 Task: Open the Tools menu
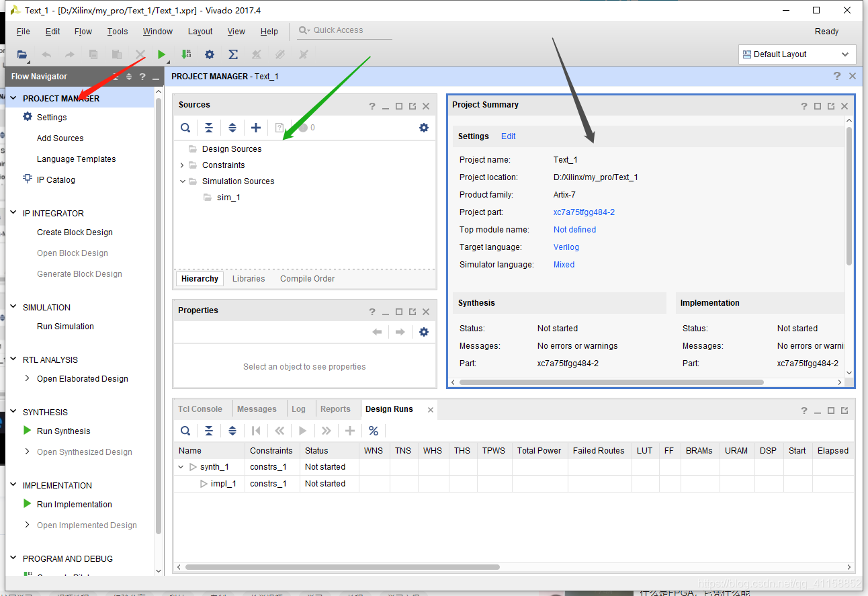(118, 32)
